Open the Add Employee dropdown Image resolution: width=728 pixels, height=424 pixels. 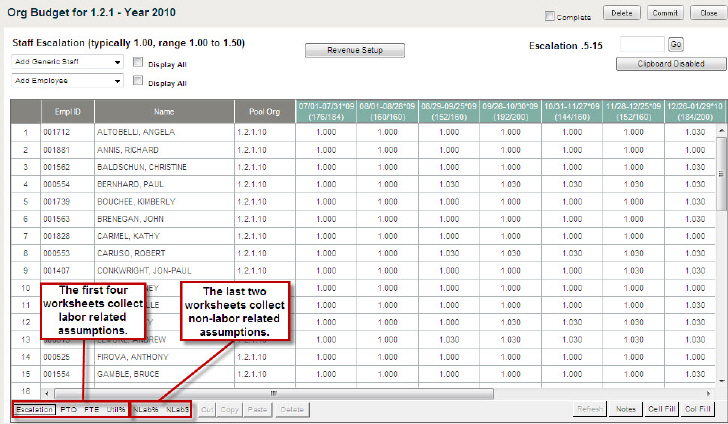(x=67, y=81)
